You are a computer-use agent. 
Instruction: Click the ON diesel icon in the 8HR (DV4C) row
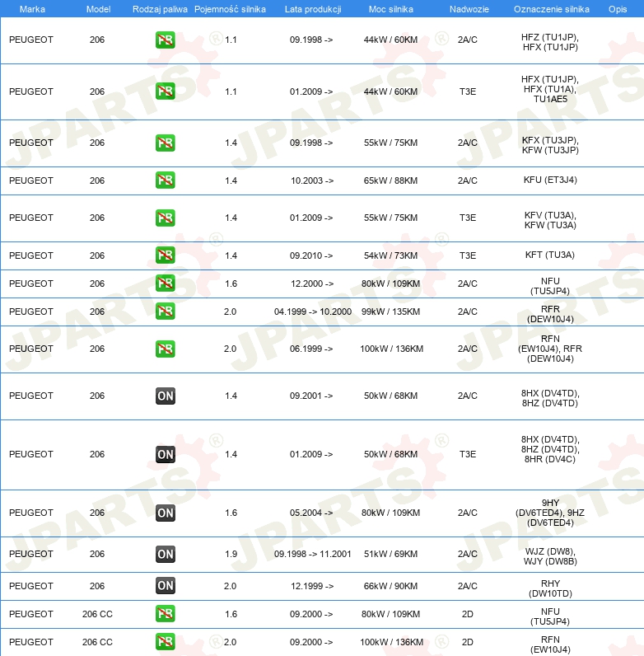(x=166, y=454)
